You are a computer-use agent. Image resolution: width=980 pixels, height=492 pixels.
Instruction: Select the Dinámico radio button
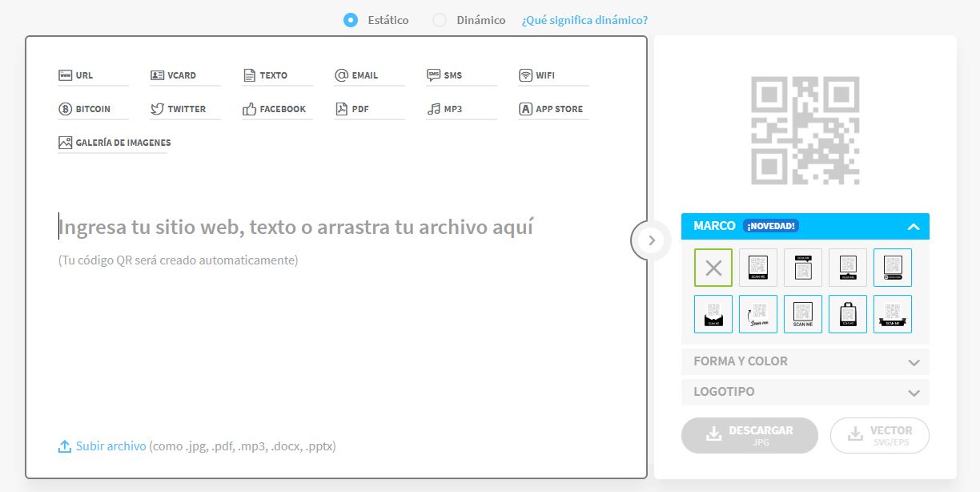pyautogui.click(x=440, y=20)
